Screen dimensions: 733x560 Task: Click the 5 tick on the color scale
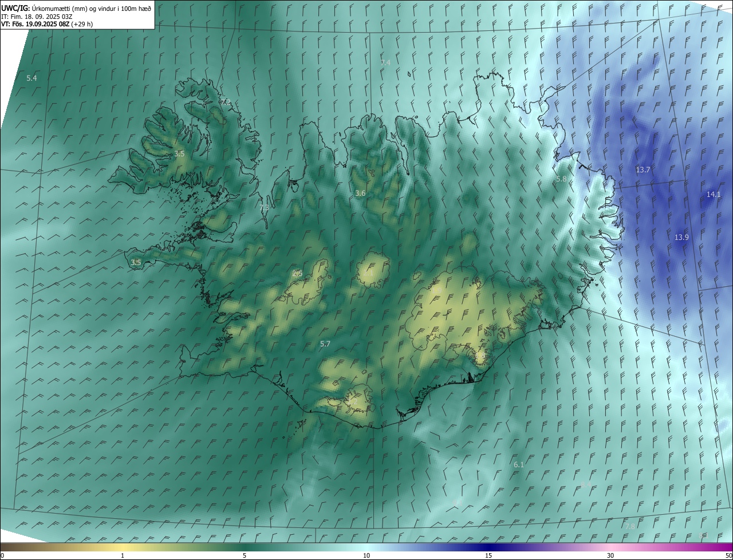tap(245, 555)
